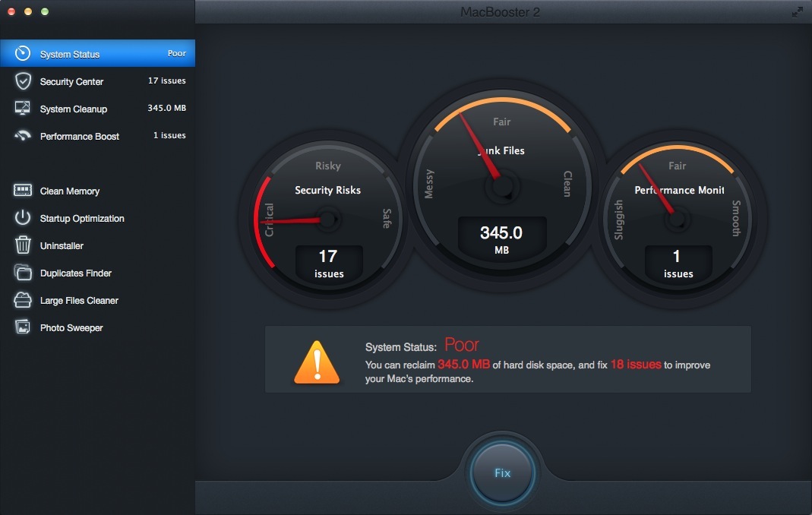812x515 pixels.
Task: Click the System Status gauge icon
Action: (23, 54)
